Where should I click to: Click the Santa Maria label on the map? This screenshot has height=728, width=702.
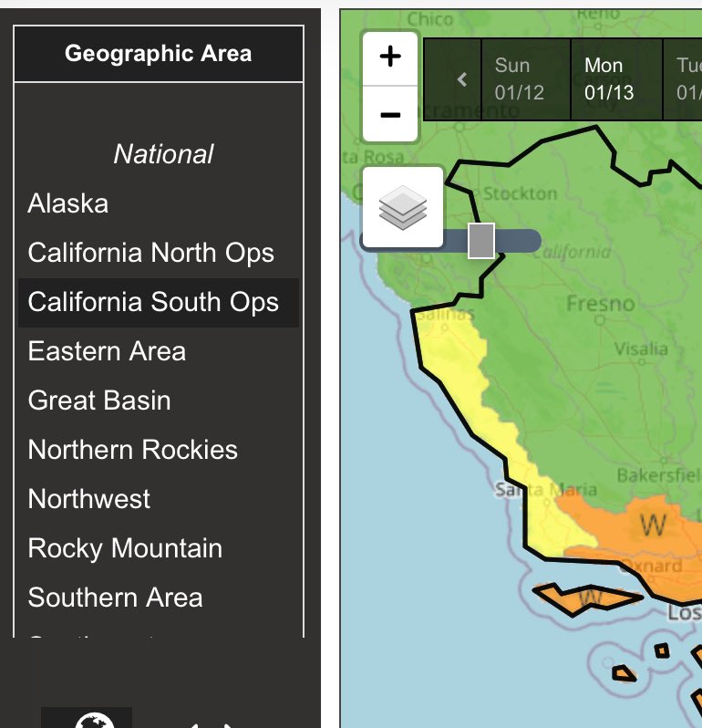(546, 489)
